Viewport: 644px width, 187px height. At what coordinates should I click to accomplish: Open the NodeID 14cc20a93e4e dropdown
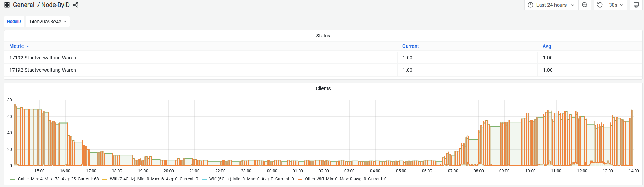click(x=48, y=22)
